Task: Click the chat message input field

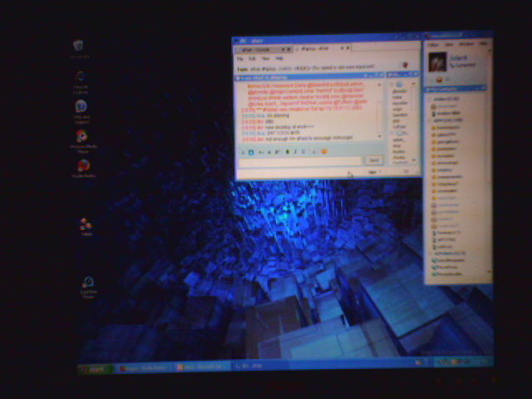Action: pos(299,160)
